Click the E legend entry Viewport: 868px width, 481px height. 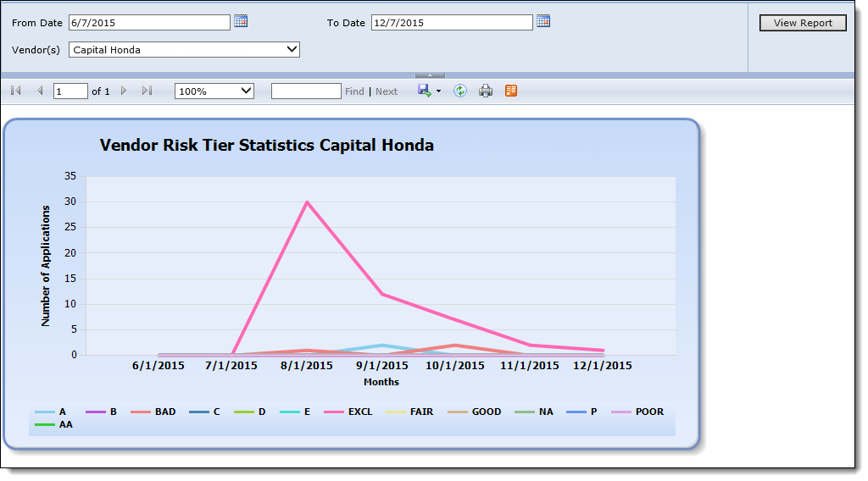tap(295, 412)
